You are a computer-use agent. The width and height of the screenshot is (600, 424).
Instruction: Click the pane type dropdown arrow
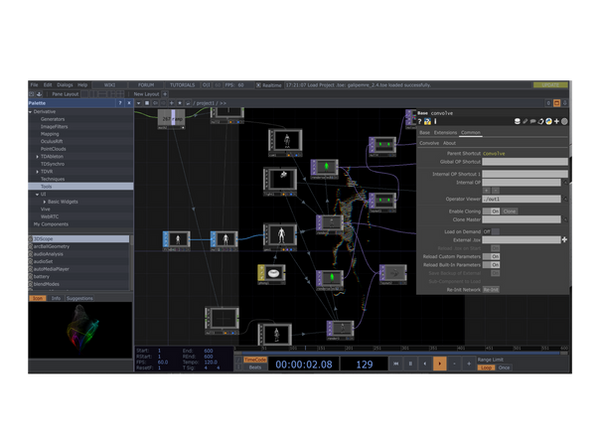pyautogui.click(x=139, y=103)
